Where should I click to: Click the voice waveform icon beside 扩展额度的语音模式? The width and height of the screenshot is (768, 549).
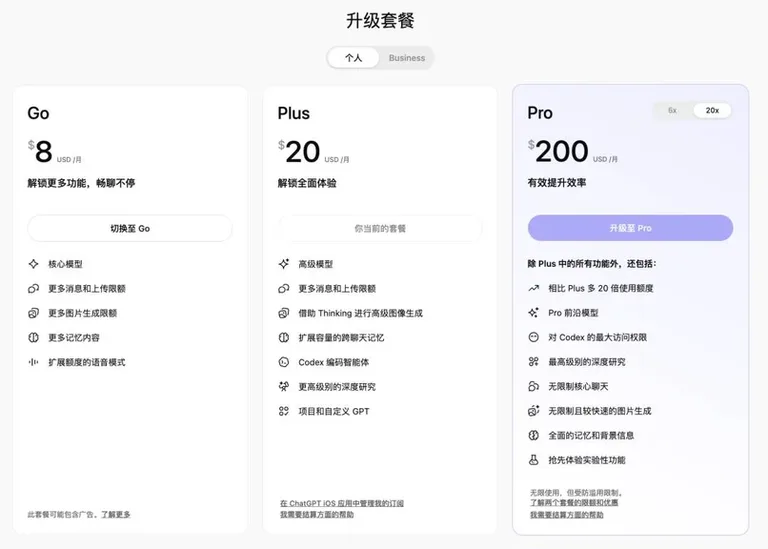pyautogui.click(x=33, y=362)
